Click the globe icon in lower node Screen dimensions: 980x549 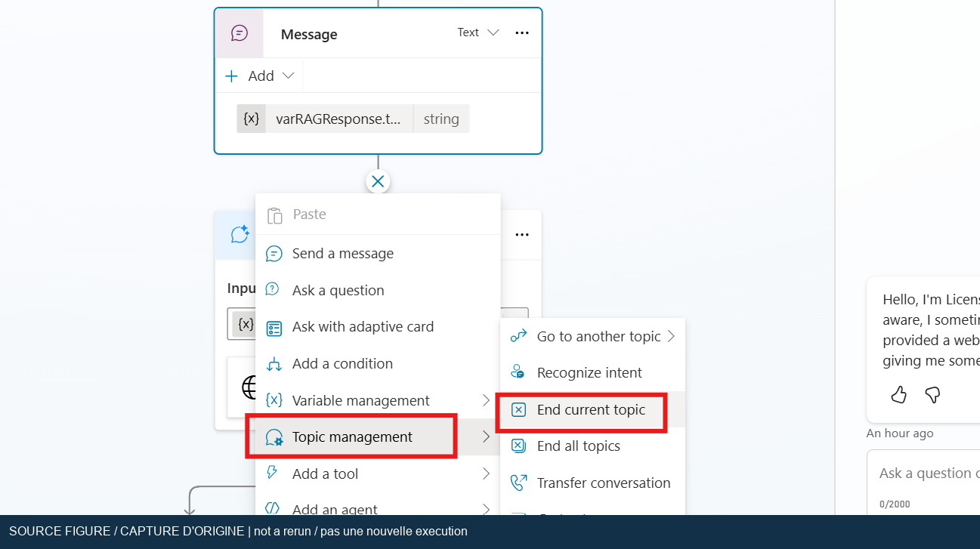coord(249,387)
